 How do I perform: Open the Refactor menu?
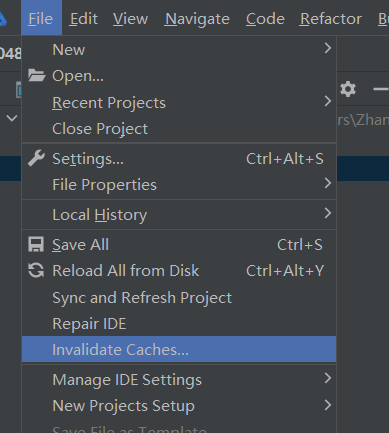point(330,19)
